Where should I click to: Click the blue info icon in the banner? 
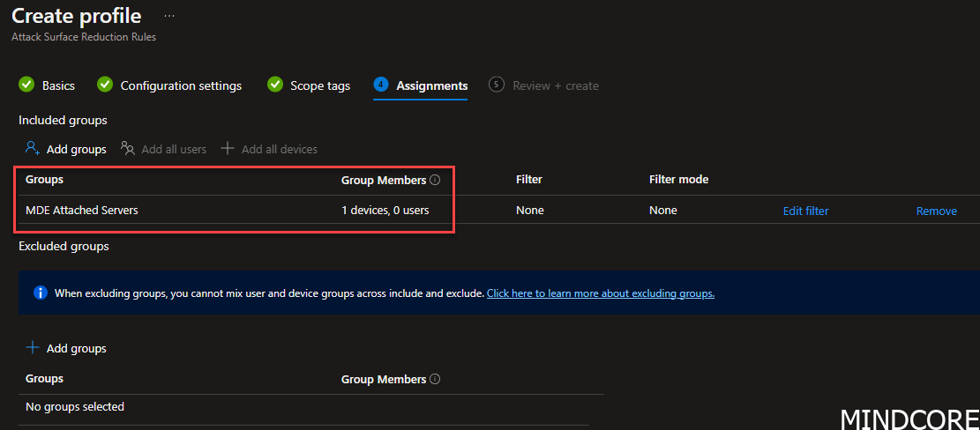point(40,293)
